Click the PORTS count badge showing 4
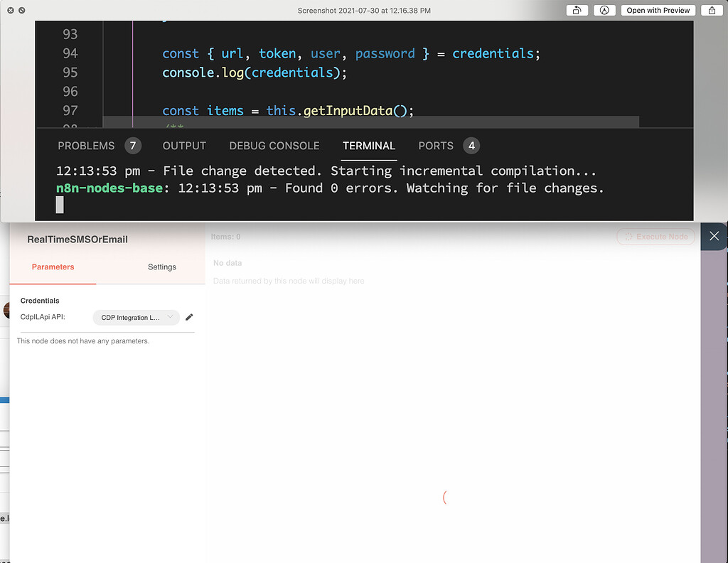Image resolution: width=728 pixels, height=563 pixels. coord(471,145)
